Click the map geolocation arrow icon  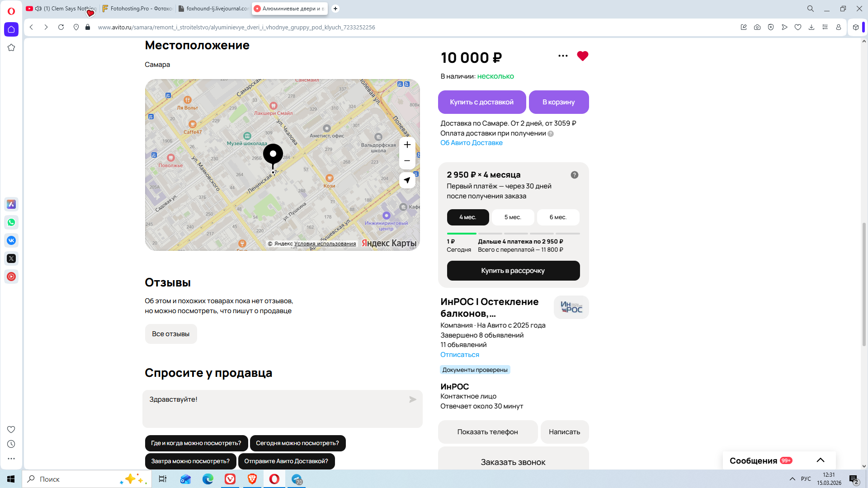click(x=407, y=180)
